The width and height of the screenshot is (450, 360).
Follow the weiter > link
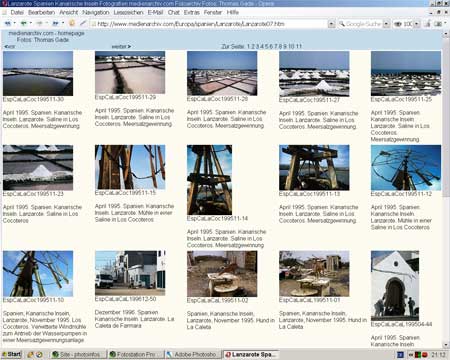click(121, 47)
